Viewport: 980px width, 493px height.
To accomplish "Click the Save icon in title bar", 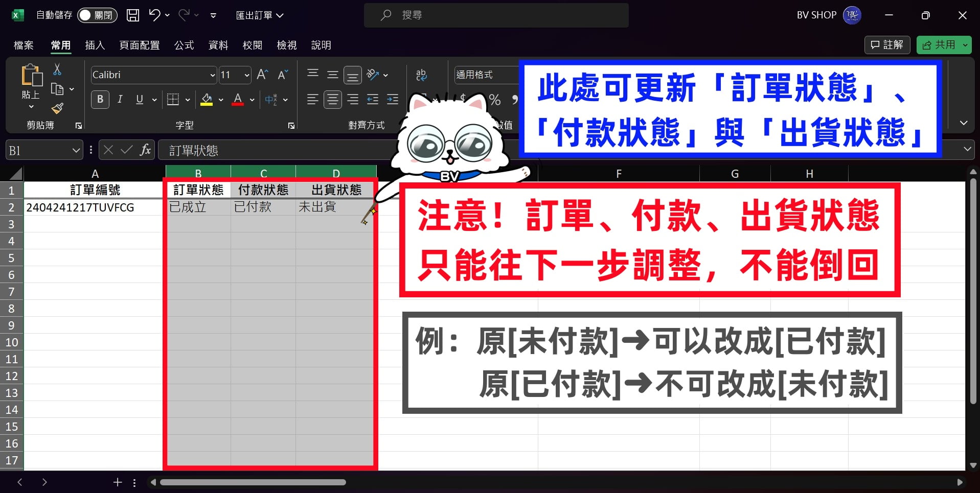I will coord(133,15).
